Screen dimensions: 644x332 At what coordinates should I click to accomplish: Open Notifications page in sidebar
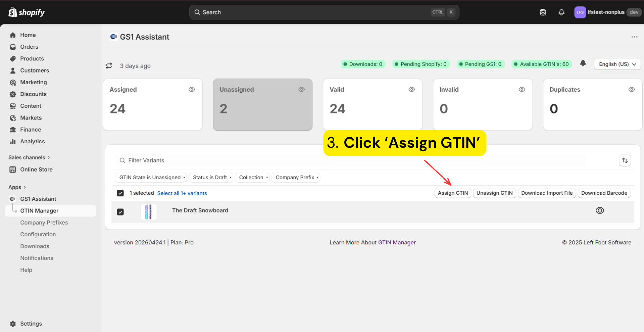pyautogui.click(x=37, y=258)
